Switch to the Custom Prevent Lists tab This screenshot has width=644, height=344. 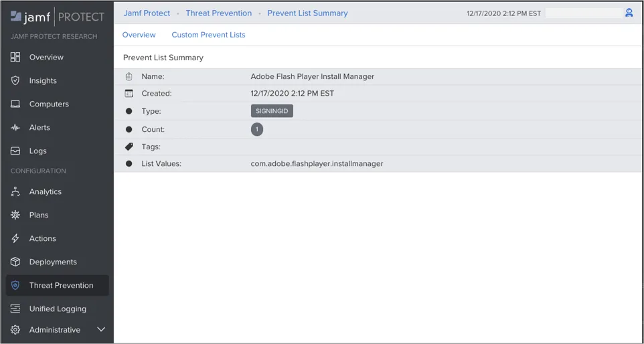click(208, 35)
